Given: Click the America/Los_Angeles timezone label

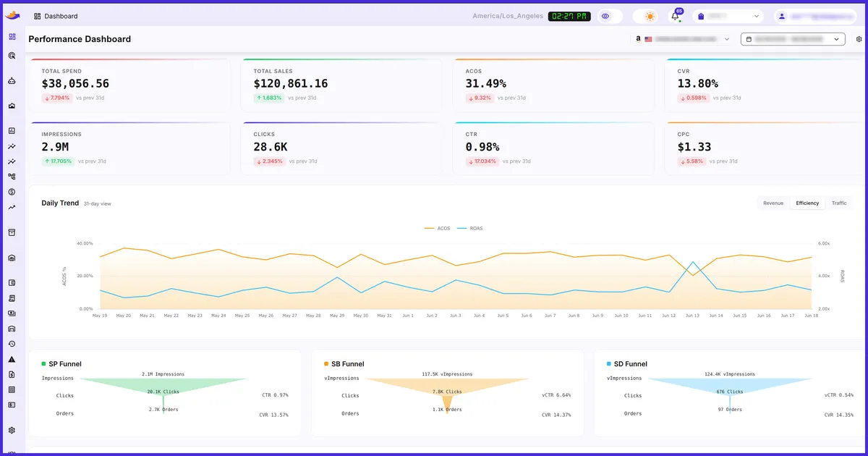Looking at the screenshot, I should tap(508, 16).
